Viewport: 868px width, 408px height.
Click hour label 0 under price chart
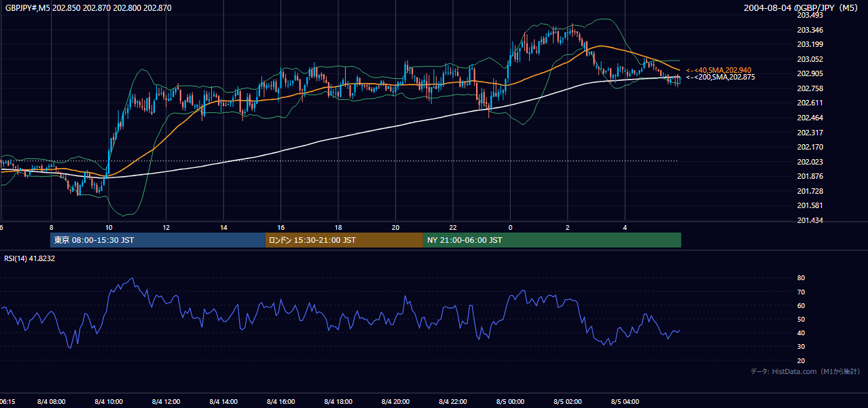[x=511, y=228]
